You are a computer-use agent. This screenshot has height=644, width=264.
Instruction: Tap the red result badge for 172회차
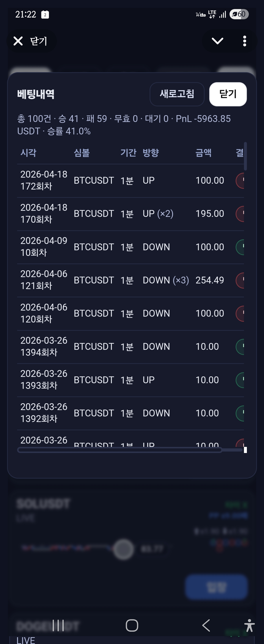240,181
